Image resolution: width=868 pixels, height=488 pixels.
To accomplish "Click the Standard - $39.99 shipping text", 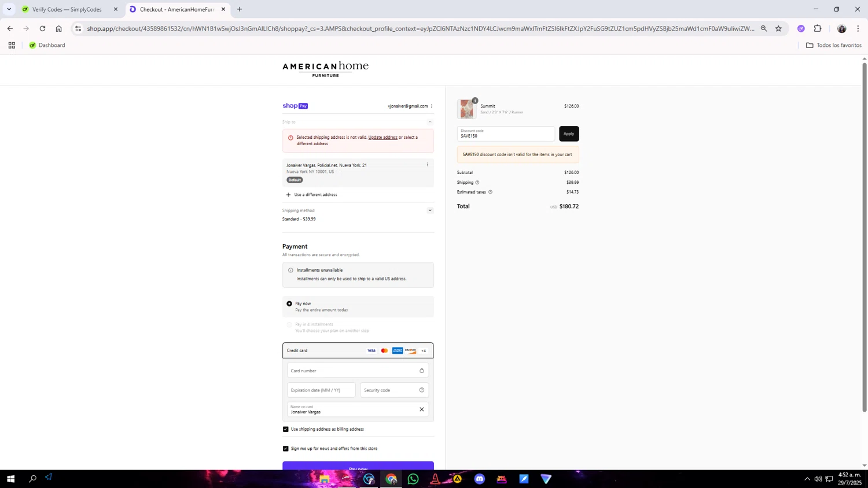I will coord(299,219).
